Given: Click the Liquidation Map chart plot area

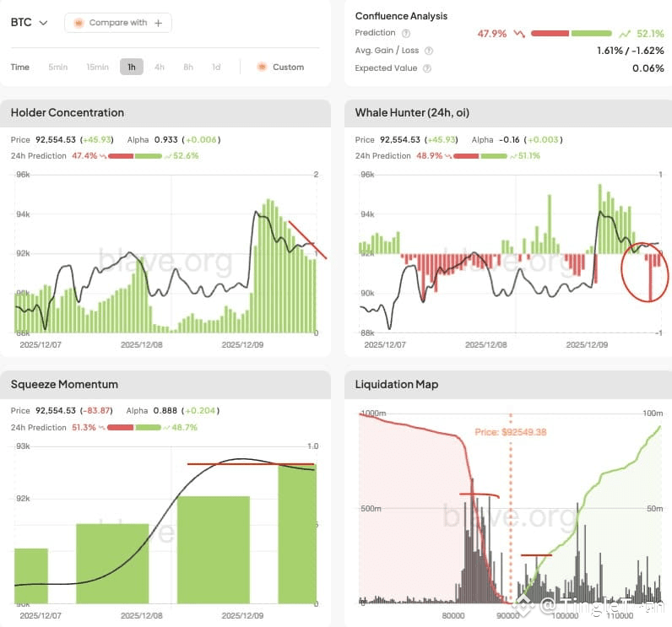Looking at the screenshot, I should (510, 508).
